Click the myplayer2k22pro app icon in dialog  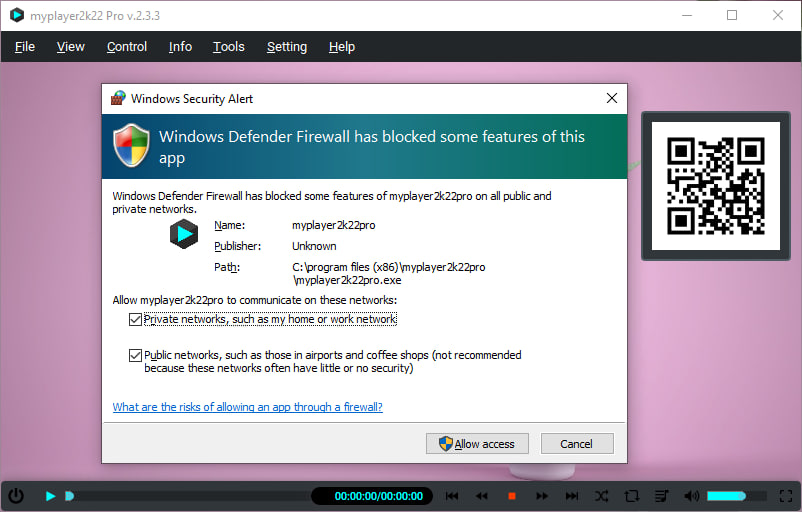[x=184, y=234]
